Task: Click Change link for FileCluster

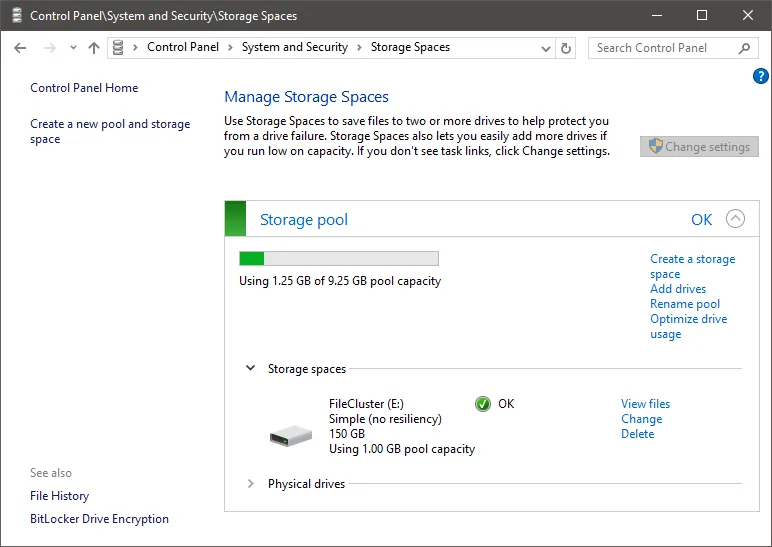Action: (642, 419)
